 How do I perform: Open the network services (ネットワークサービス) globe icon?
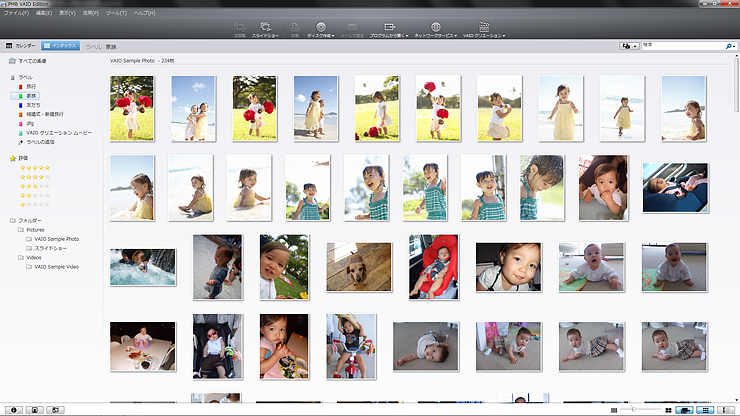(435, 29)
